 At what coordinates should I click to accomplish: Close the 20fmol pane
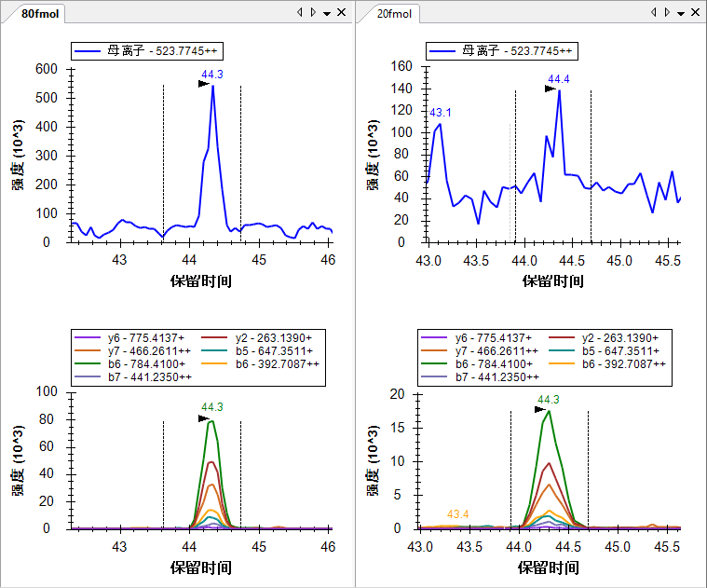point(696,13)
